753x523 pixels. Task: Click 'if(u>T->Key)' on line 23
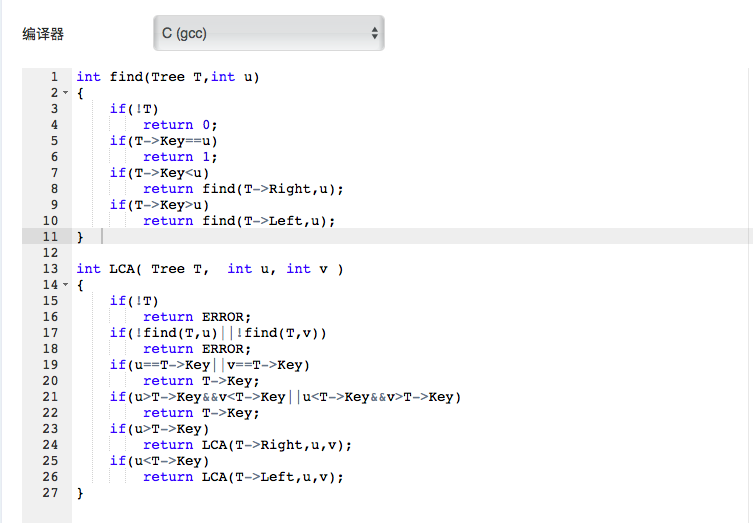159,429
